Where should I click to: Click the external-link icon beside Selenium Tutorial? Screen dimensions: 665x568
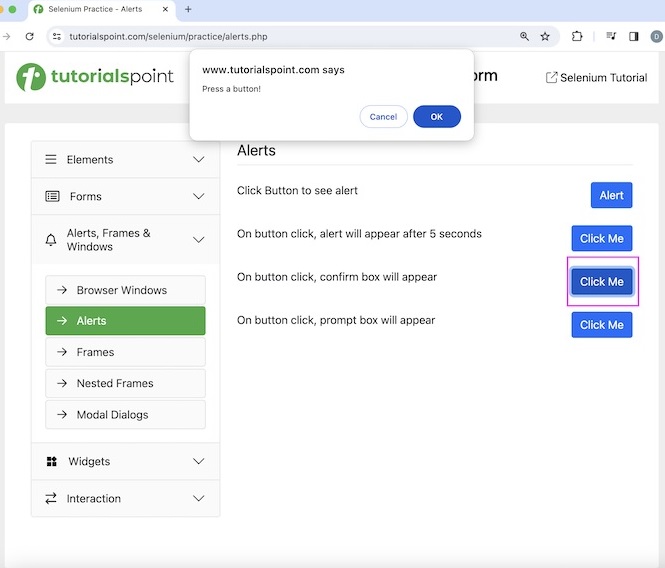click(x=551, y=77)
